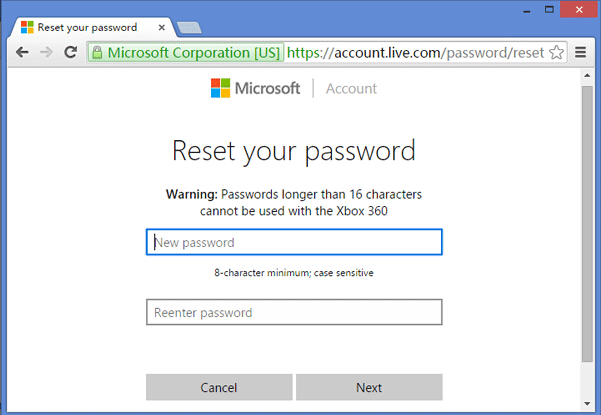The height and width of the screenshot is (415, 601).
Task: Close the Reset your password tab
Action: tap(164, 27)
